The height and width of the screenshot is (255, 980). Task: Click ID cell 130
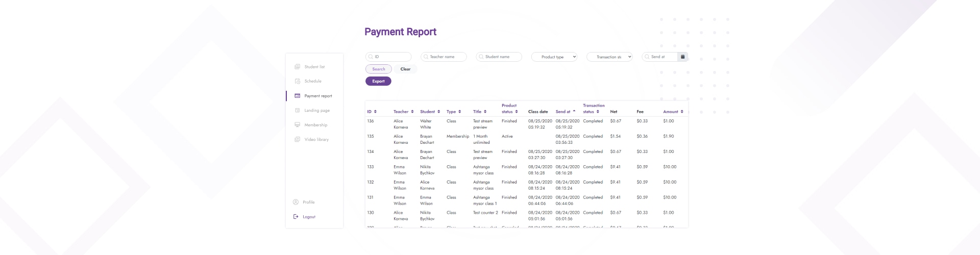(x=371, y=213)
